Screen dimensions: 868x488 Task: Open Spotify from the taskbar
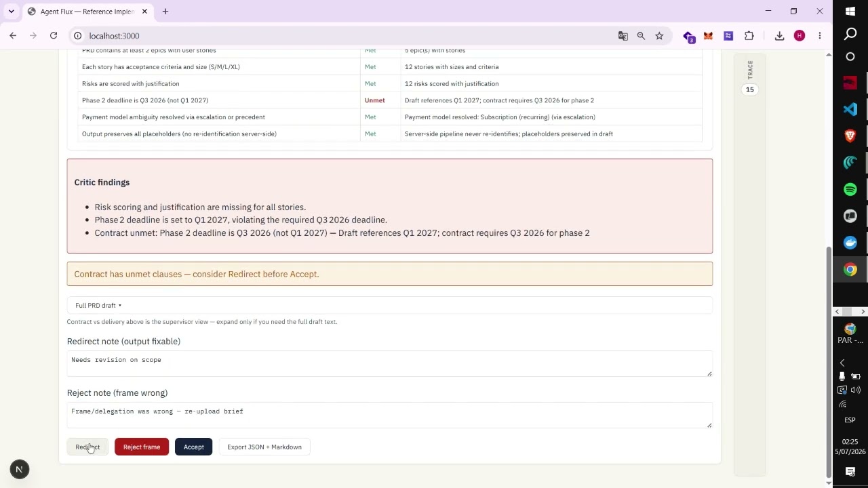coord(850,189)
